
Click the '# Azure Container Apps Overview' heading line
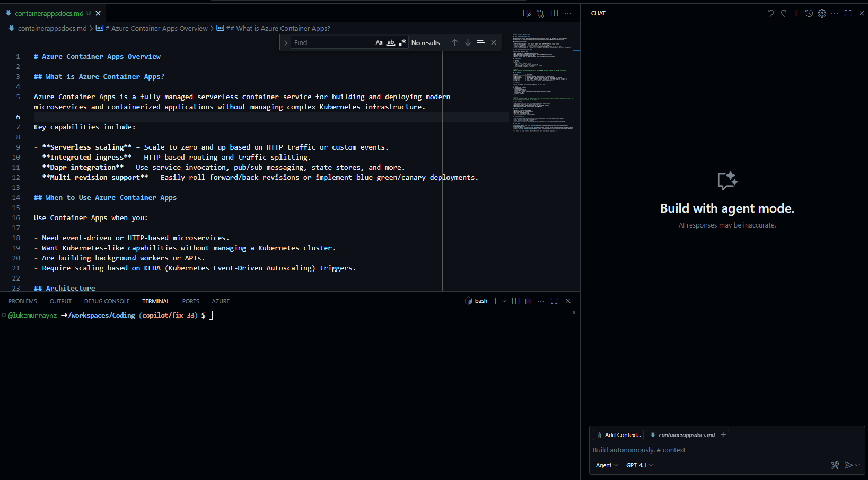[x=97, y=57]
